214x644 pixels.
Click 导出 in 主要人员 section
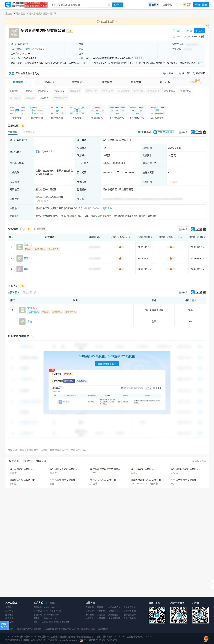(183, 292)
